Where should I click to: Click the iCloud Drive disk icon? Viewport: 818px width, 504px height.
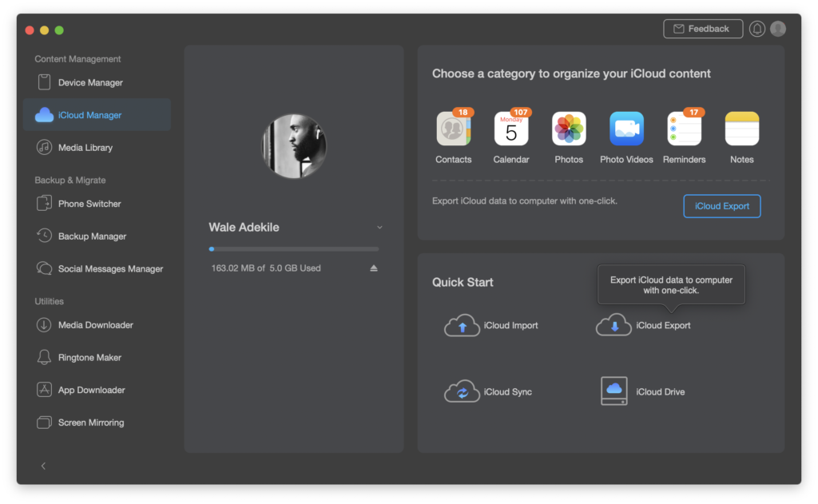(x=614, y=391)
